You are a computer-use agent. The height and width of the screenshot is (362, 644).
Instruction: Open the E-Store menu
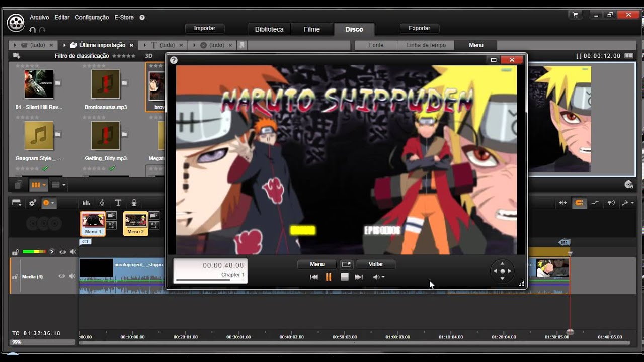point(124,17)
